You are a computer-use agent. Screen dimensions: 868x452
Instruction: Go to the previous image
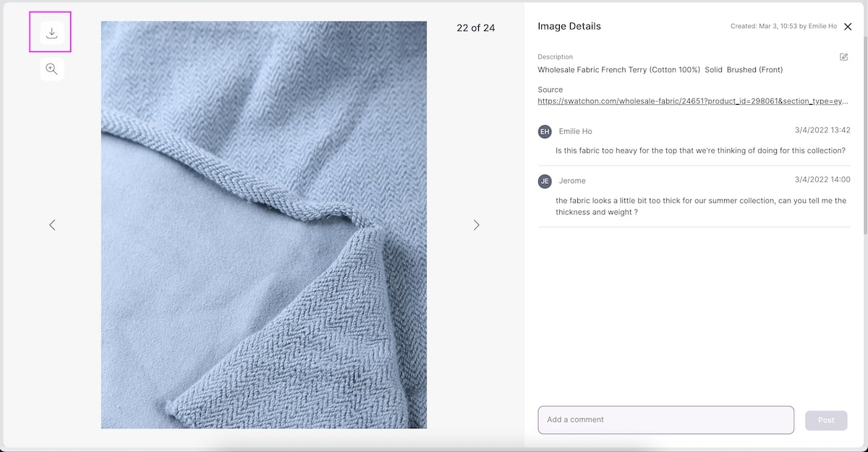click(52, 225)
